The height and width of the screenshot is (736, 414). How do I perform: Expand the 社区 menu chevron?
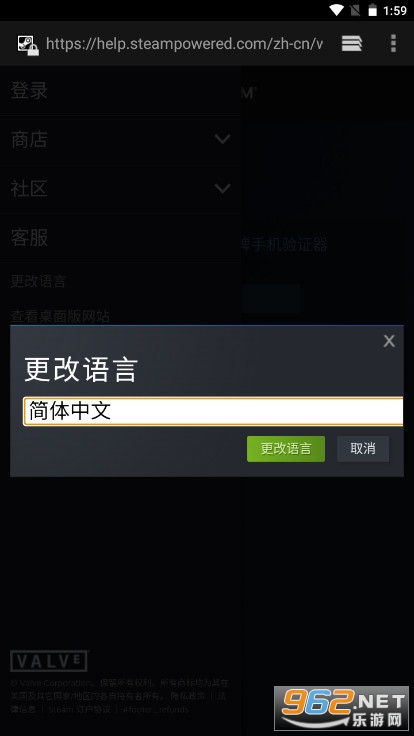(x=222, y=188)
